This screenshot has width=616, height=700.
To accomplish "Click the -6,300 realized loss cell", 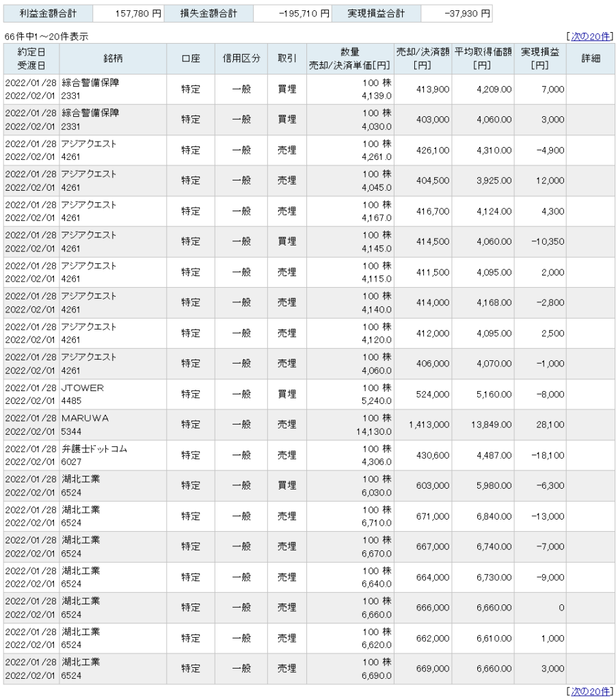I will 540,486.
